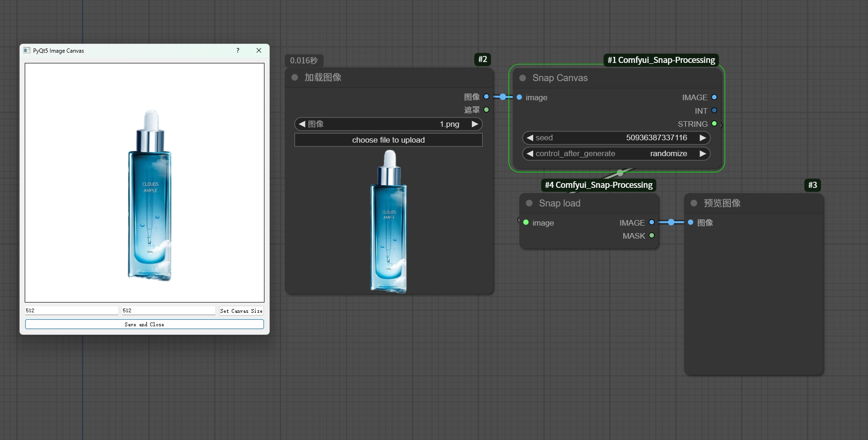868x440 pixels.
Task: Click the #1 Comfyui_Snap-Processing badge
Action: (x=661, y=60)
